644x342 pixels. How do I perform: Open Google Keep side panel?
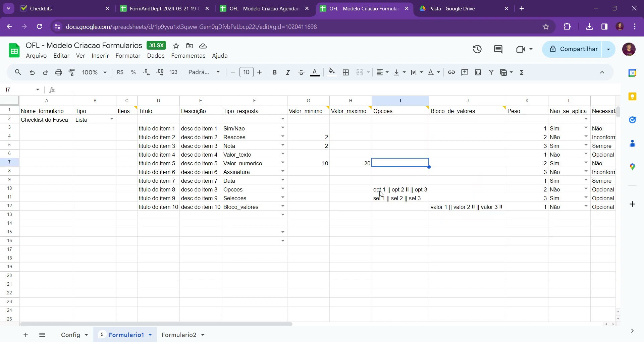pos(632,97)
